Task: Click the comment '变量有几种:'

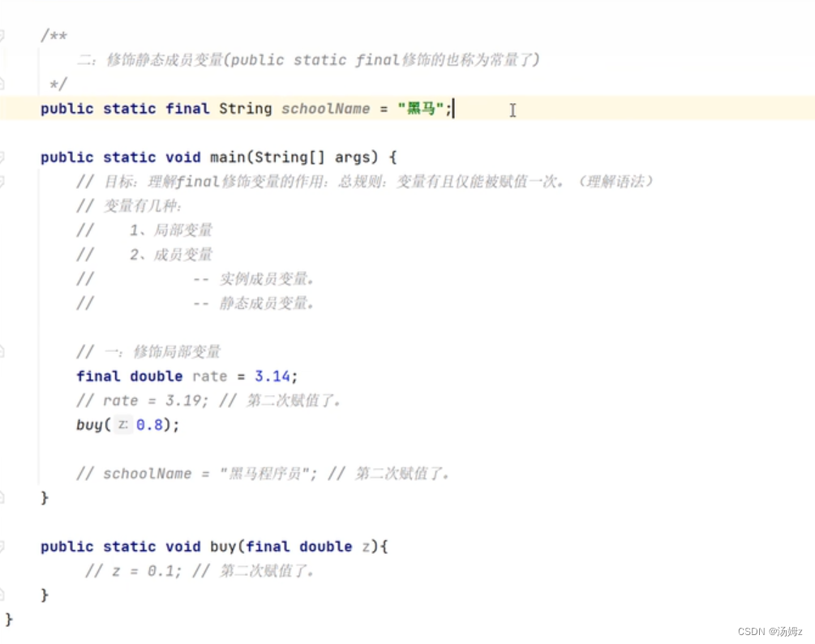Action: (129, 206)
